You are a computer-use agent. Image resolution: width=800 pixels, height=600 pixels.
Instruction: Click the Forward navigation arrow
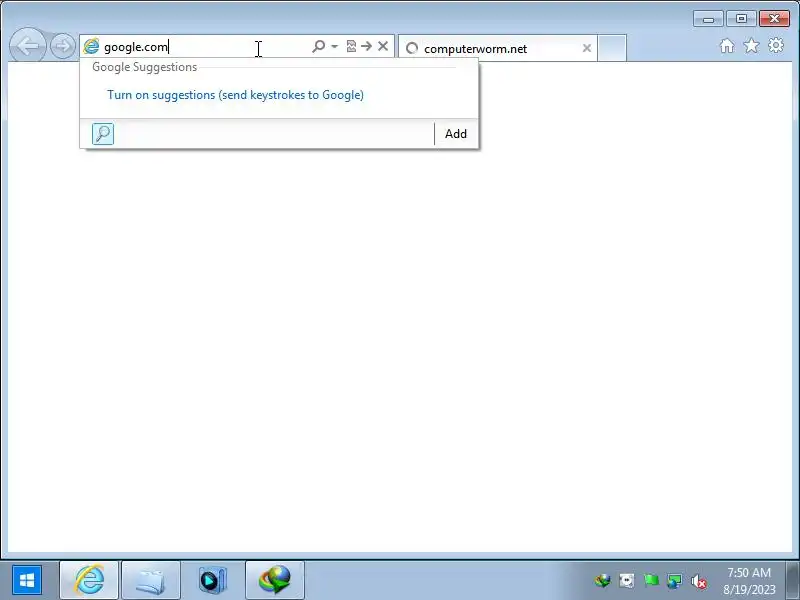(63, 46)
